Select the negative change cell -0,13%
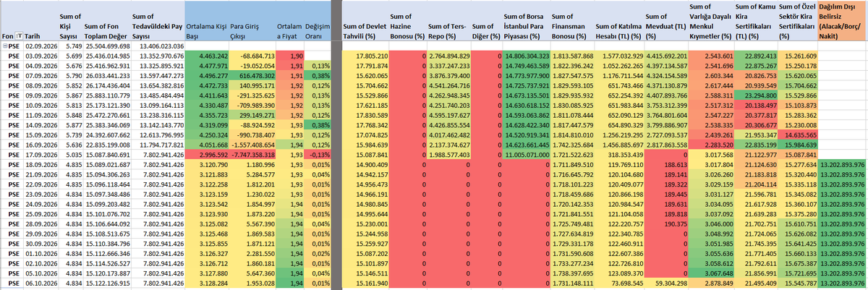This screenshot has width=868, height=290. [x=318, y=155]
